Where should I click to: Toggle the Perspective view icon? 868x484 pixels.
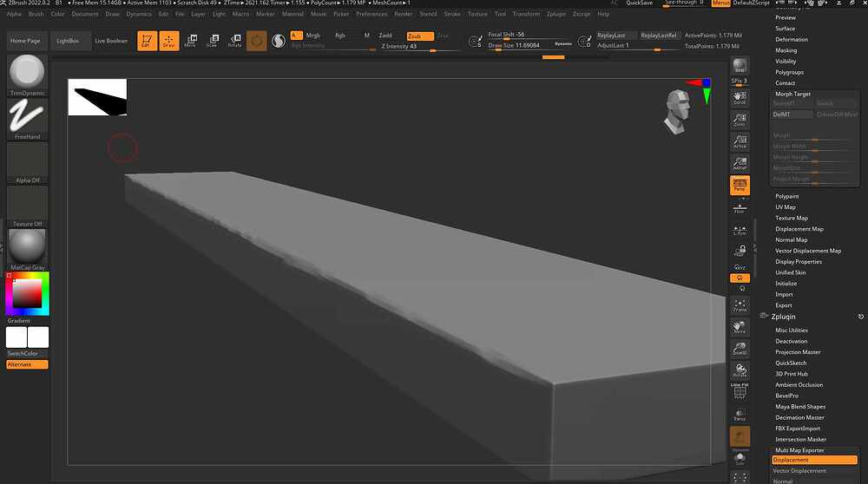[x=740, y=185]
